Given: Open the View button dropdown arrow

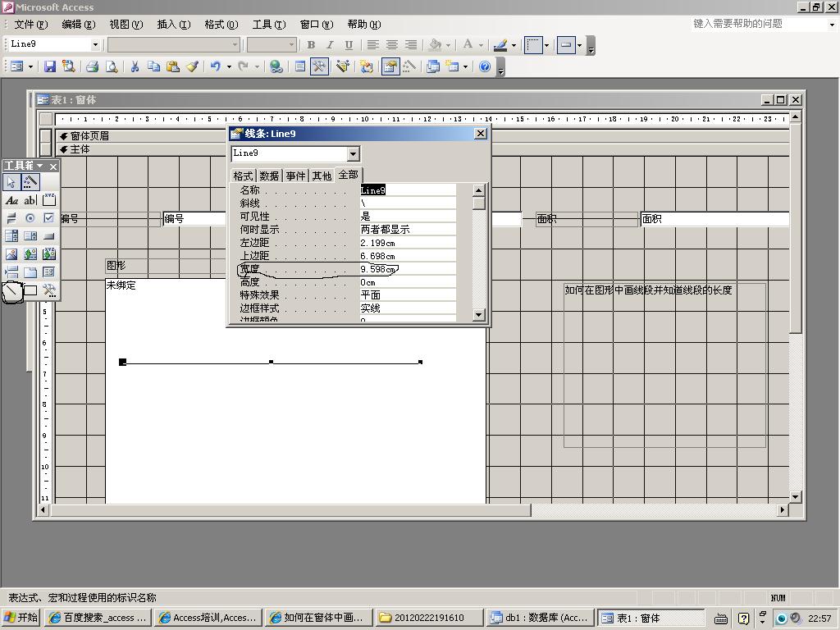Looking at the screenshot, I should coord(30,66).
